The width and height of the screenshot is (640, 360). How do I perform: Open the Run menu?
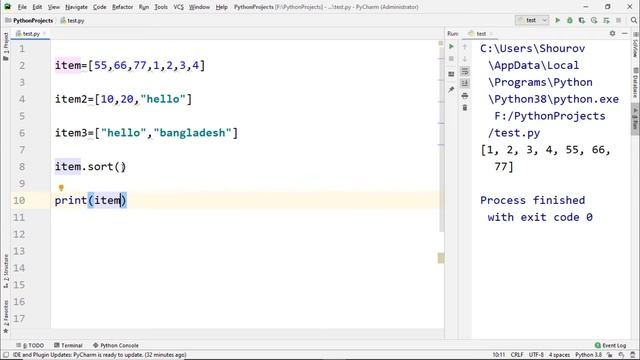(x=144, y=7)
